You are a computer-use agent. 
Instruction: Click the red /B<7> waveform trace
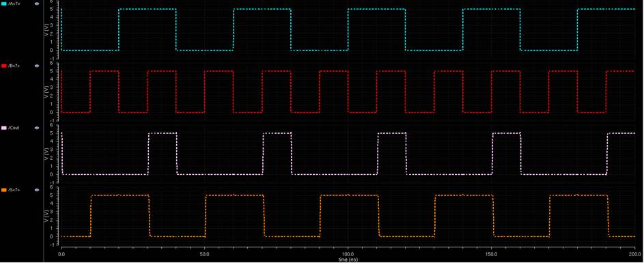pyautogui.click(x=104, y=71)
